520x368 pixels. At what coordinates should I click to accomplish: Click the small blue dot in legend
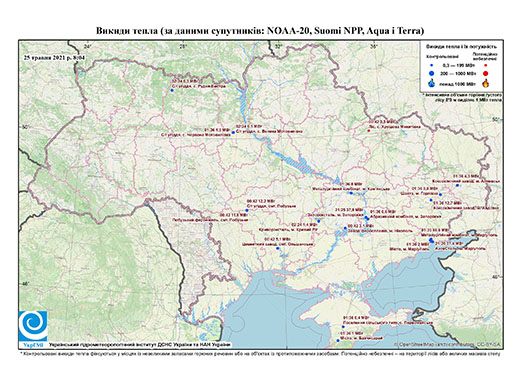[432, 66]
